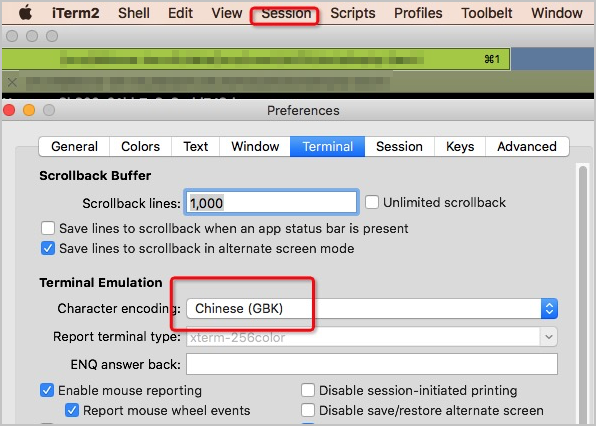Select the green ⌘1 terminal tab
This screenshot has height=426, width=596.
256,59
